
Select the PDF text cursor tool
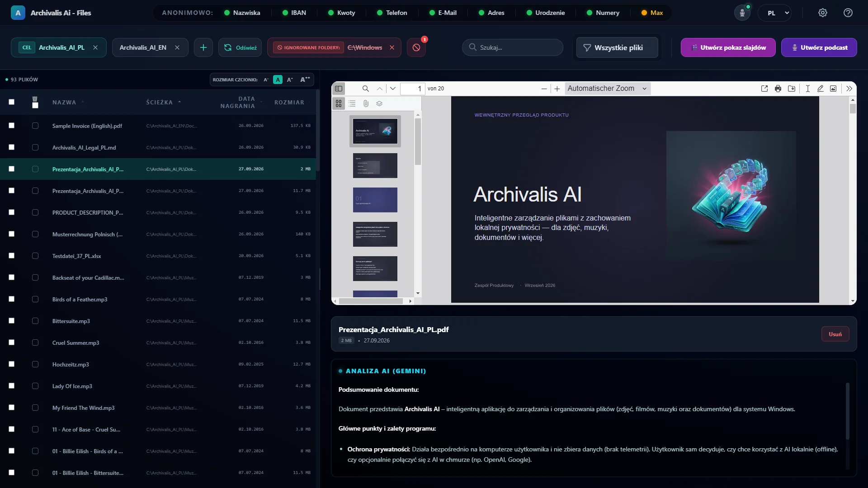click(807, 89)
